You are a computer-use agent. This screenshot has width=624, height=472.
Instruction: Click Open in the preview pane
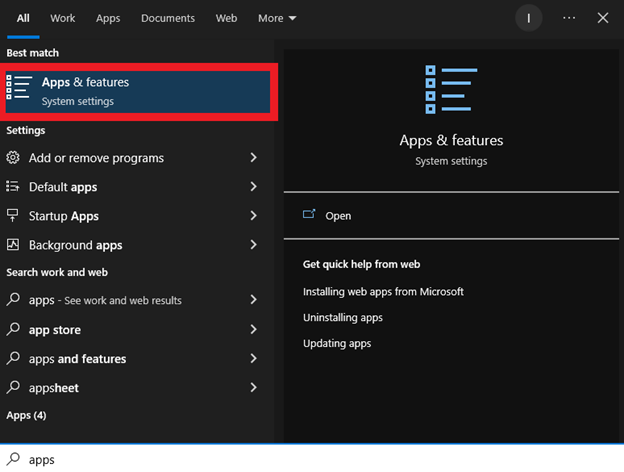pos(338,216)
